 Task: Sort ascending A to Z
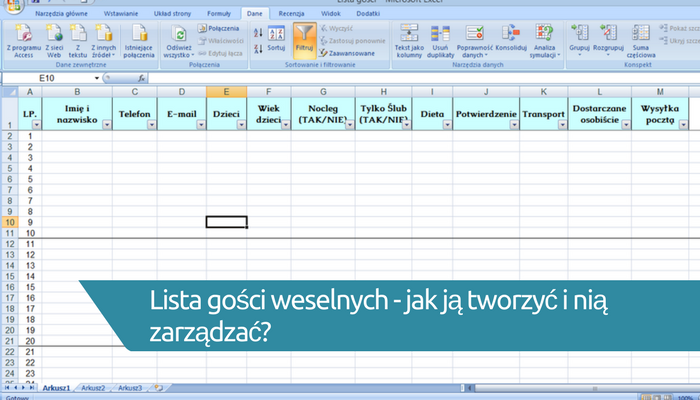(x=258, y=33)
